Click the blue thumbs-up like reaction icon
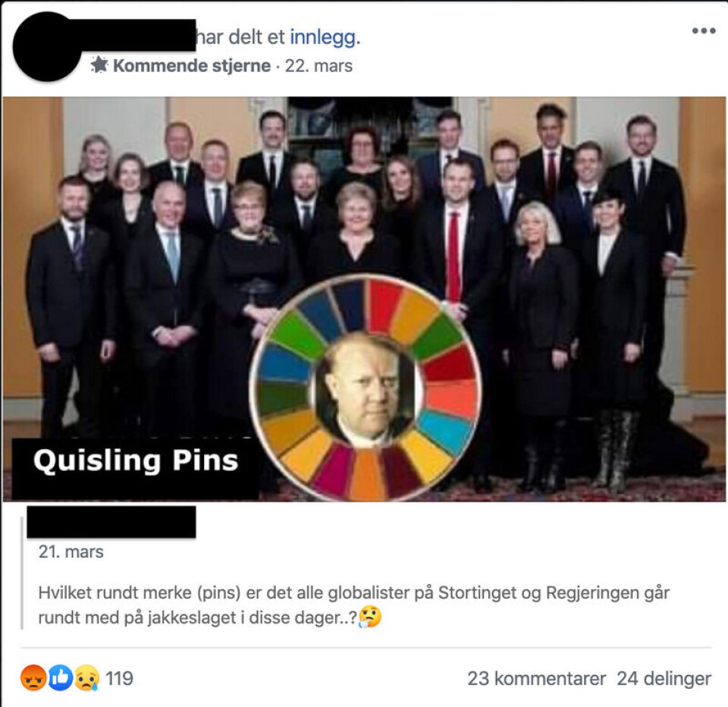 coord(61,677)
